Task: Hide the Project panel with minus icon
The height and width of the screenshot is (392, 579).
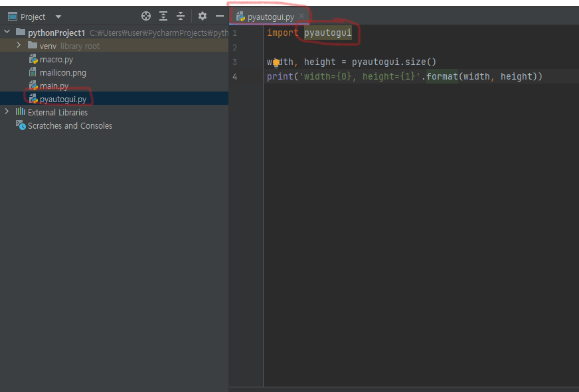Action: 220,16
